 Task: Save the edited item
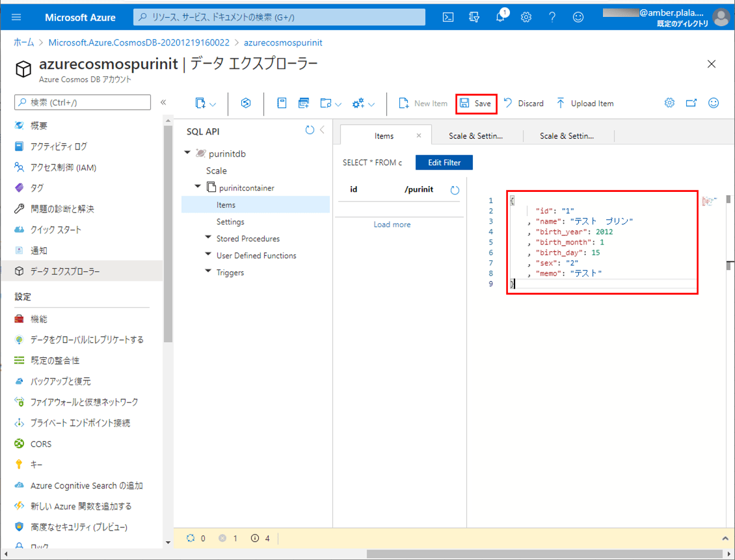(475, 103)
